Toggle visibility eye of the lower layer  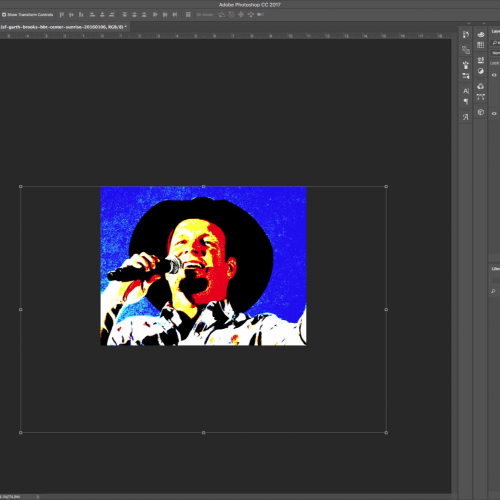(494, 114)
